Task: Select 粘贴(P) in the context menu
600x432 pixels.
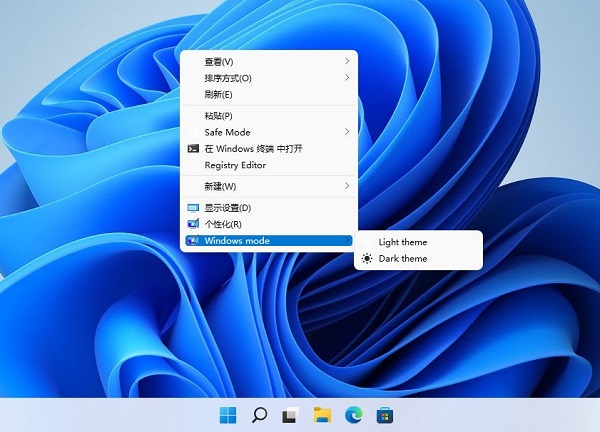Action: click(x=269, y=116)
